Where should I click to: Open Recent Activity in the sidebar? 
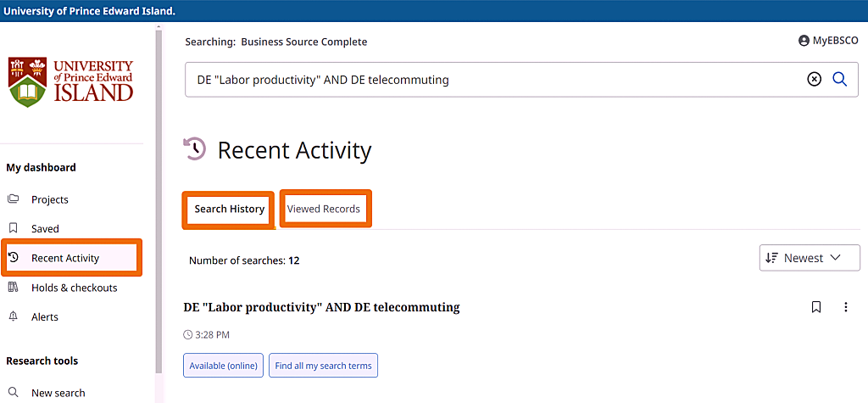(x=65, y=258)
